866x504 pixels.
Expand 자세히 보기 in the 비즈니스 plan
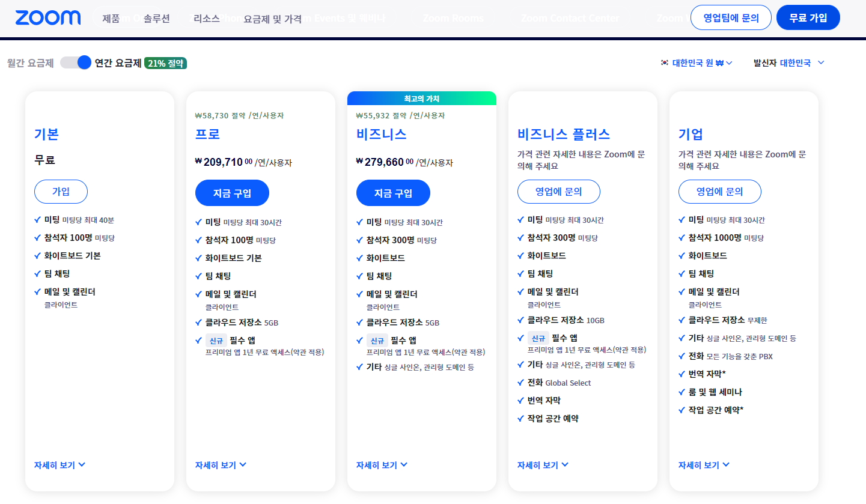pos(382,465)
